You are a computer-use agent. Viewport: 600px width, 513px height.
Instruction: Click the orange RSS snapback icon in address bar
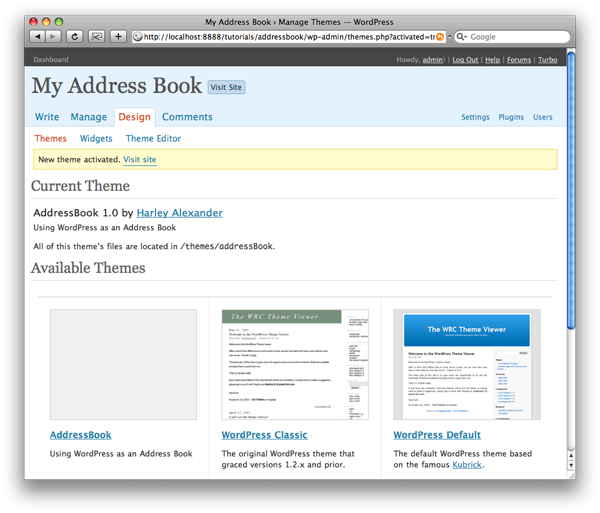pyautogui.click(x=440, y=37)
